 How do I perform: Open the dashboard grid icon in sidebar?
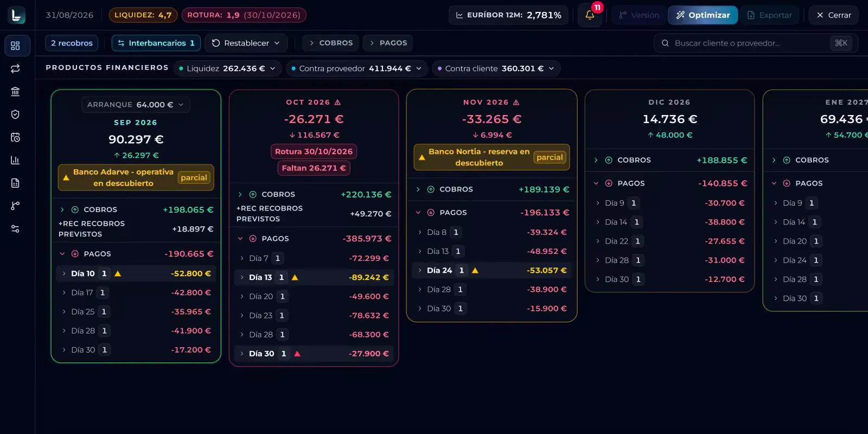tap(15, 46)
